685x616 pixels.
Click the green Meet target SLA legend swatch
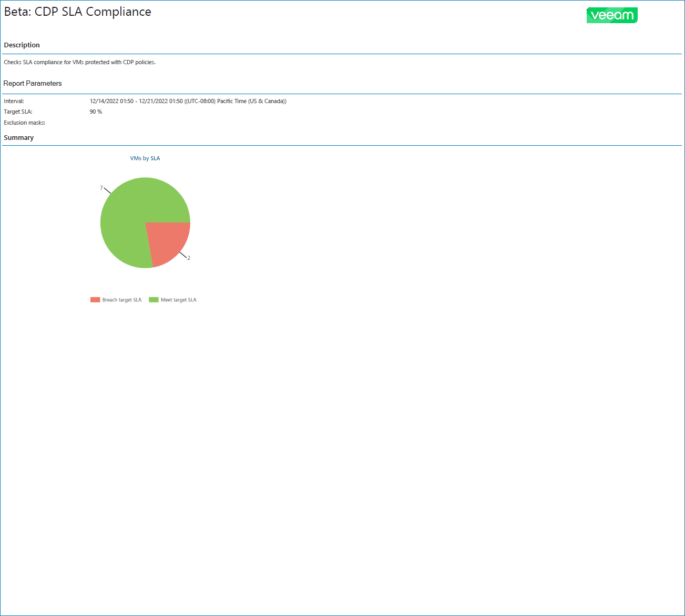point(154,300)
